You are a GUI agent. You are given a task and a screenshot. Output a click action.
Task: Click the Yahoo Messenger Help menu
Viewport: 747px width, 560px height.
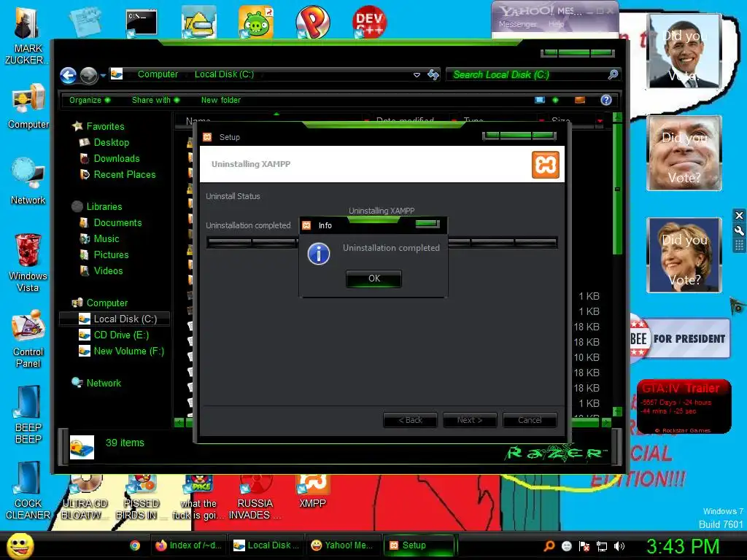pyautogui.click(x=556, y=24)
